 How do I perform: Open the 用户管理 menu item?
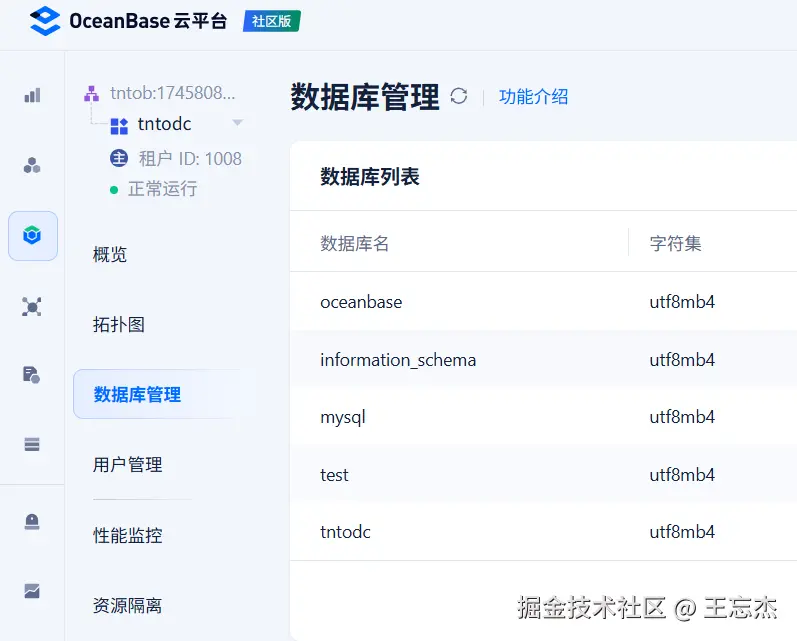pyautogui.click(x=127, y=465)
